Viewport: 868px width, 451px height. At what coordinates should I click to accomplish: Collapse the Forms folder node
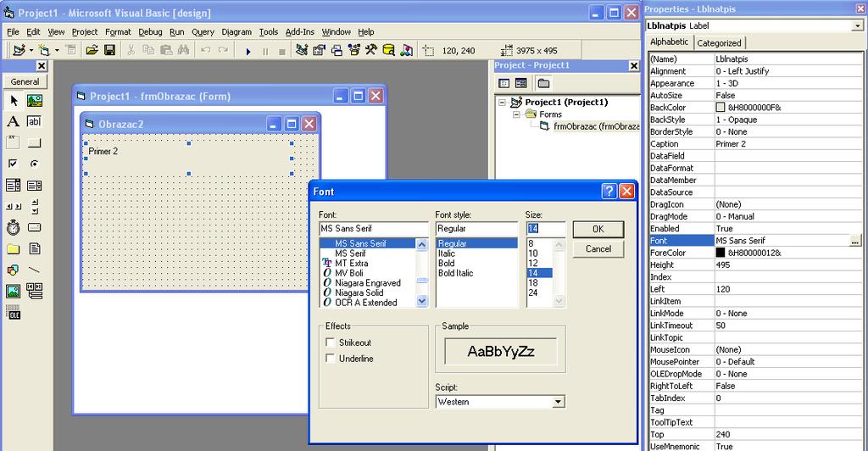tap(516, 114)
